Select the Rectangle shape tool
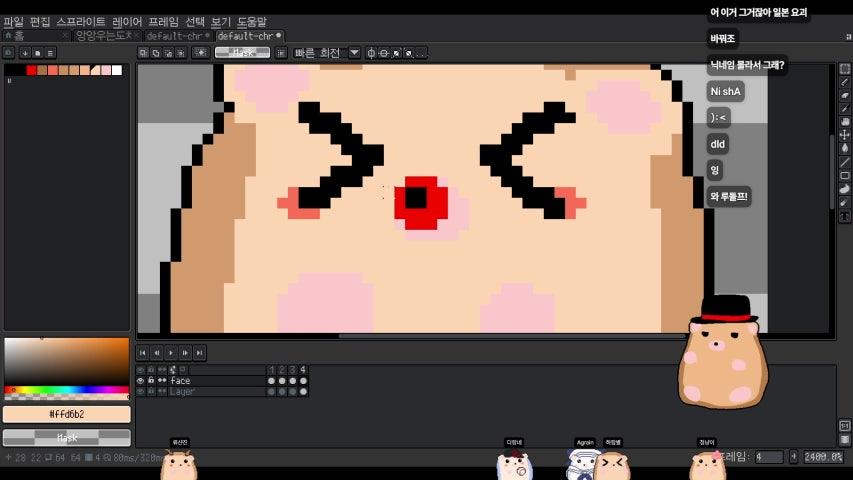Image resolution: width=853 pixels, height=480 pixels. [x=844, y=176]
